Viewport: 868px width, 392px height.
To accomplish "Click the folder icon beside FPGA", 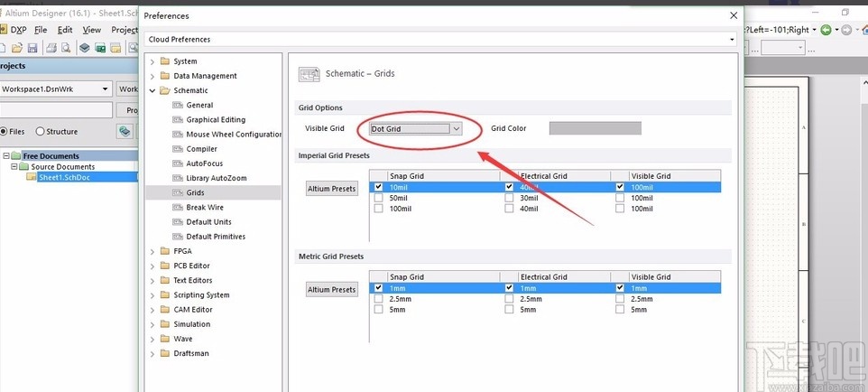I will [x=165, y=250].
